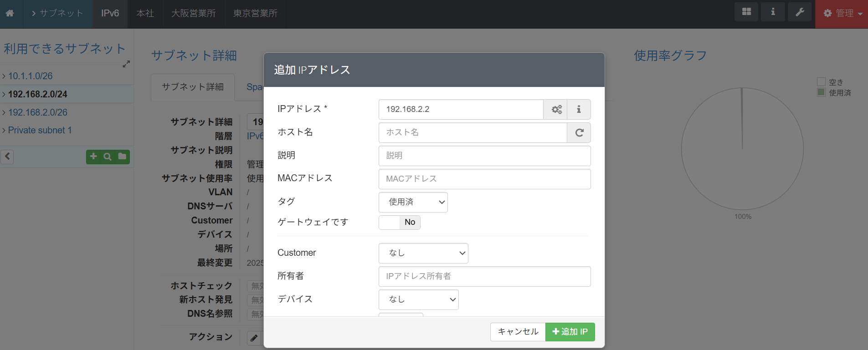
Task: Click into the ホスト名 input field
Action: [x=473, y=132]
